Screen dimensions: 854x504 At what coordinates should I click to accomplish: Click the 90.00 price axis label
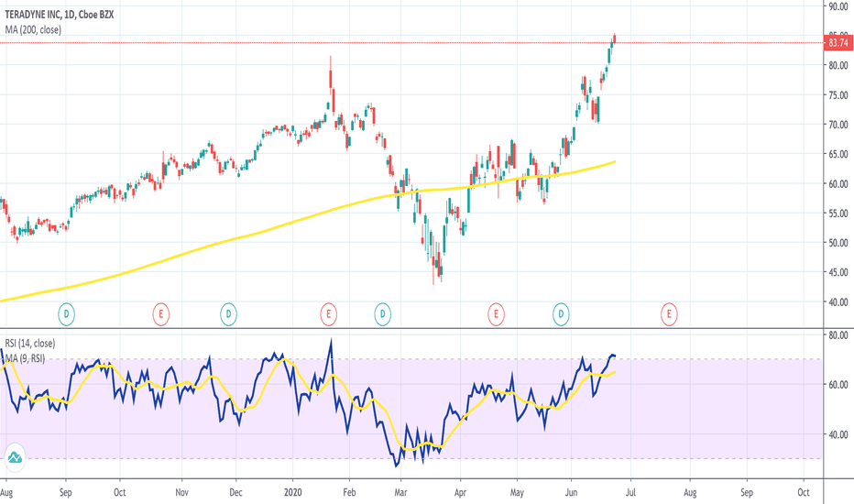838,6
